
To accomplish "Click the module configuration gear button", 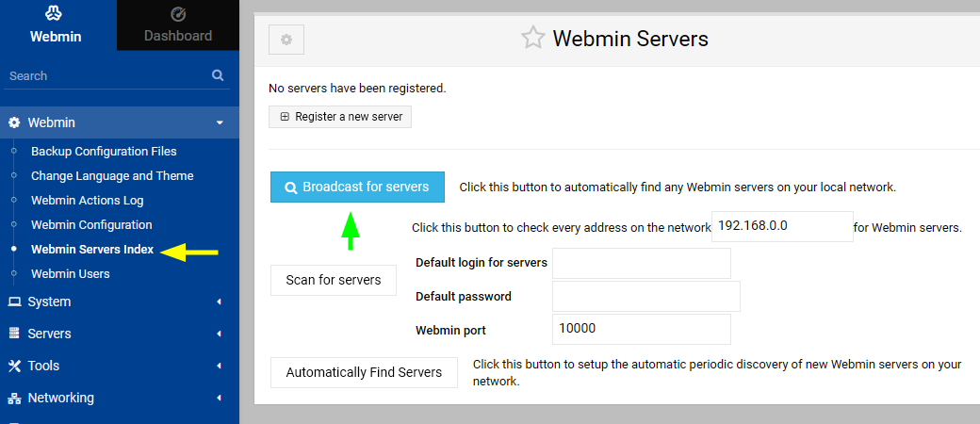I will click(x=286, y=40).
